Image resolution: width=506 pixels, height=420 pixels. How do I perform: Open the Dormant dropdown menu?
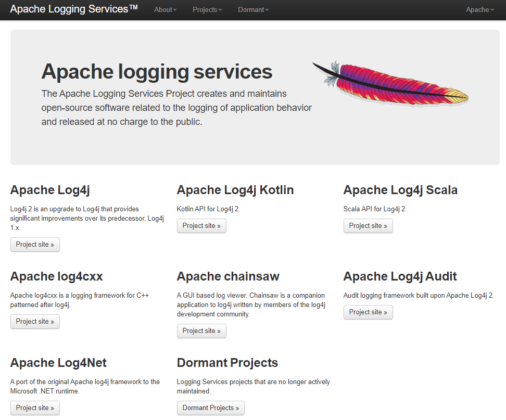254,10
